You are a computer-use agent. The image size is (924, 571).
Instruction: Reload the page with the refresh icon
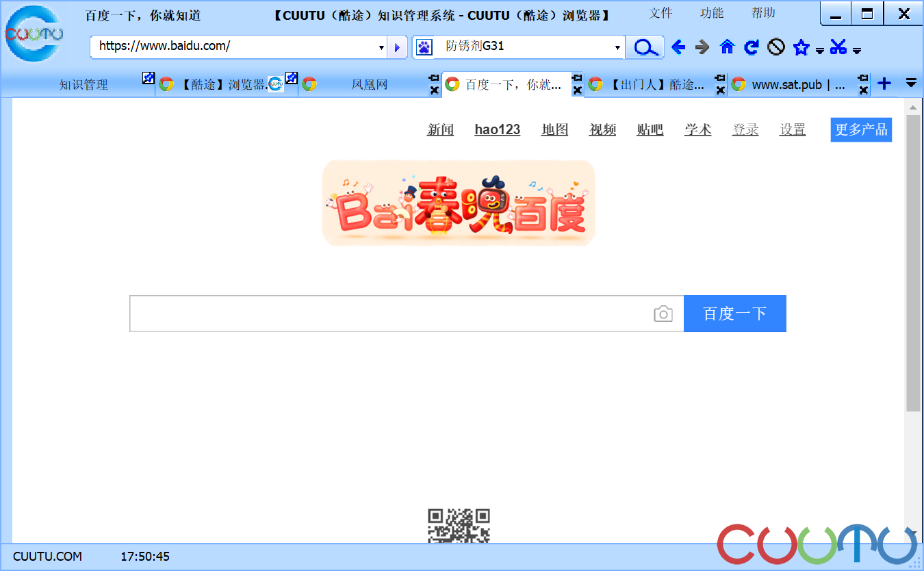click(752, 47)
